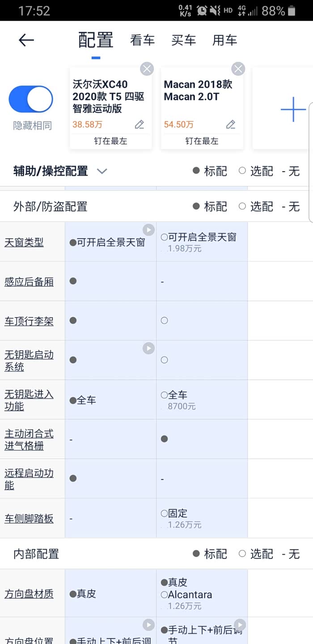Pin Volvo XC40 to far left
313x644 pixels.
(x=110, y=141)
